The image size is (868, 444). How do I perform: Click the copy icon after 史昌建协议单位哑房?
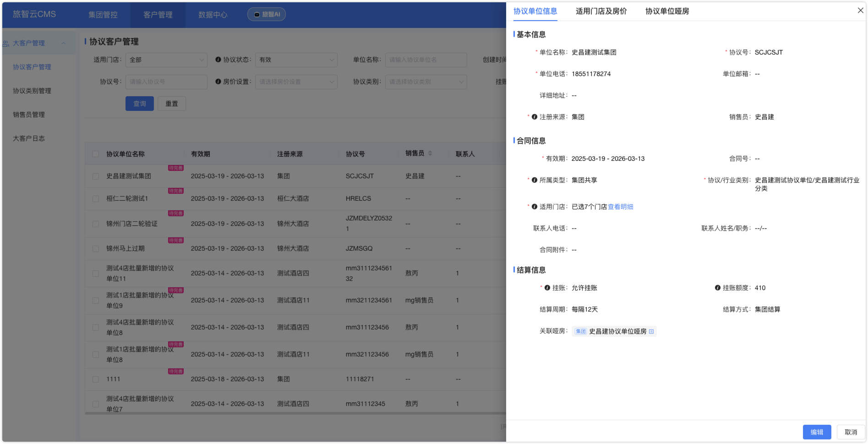click(x=651, y=331)
